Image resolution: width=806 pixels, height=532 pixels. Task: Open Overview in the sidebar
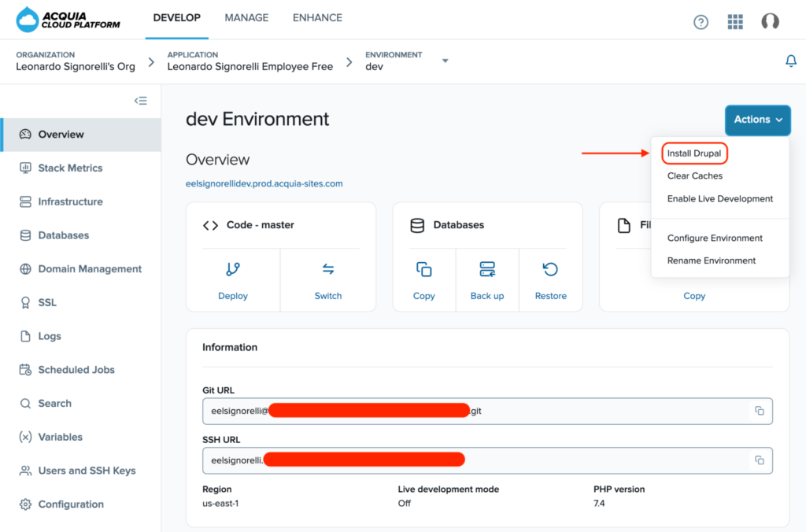pos(81,135)
